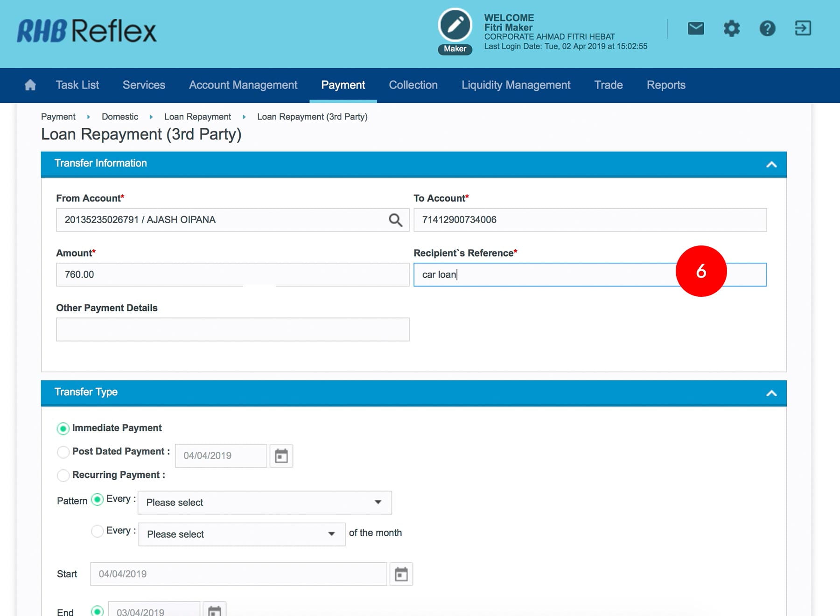840x616 pixels.
Task: Open the Account Management menu
Action: (243, 85)
